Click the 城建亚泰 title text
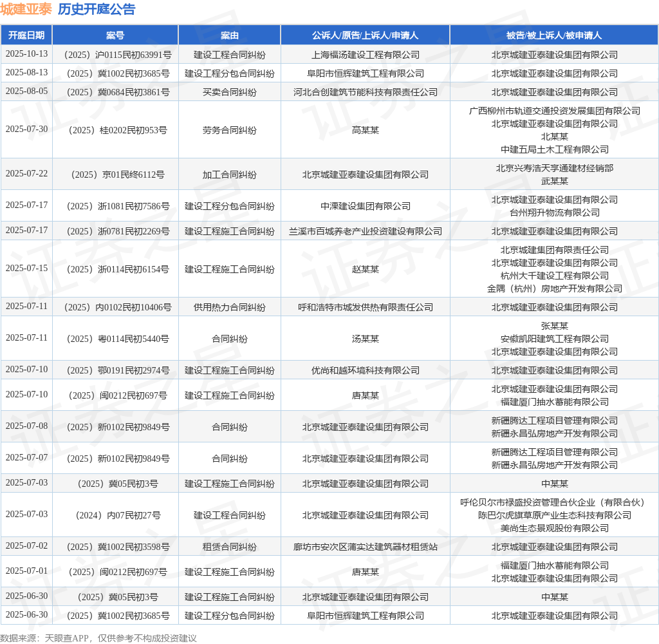 26,9
